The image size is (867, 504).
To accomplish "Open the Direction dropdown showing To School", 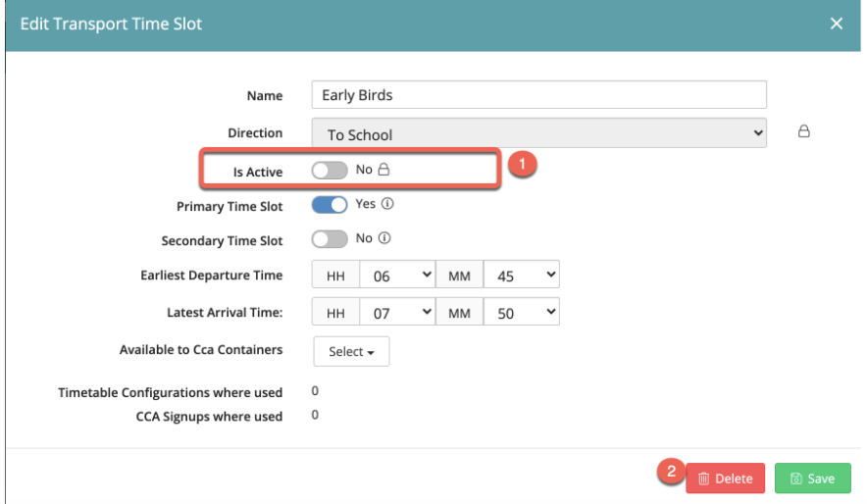I will tap(538, 133).
